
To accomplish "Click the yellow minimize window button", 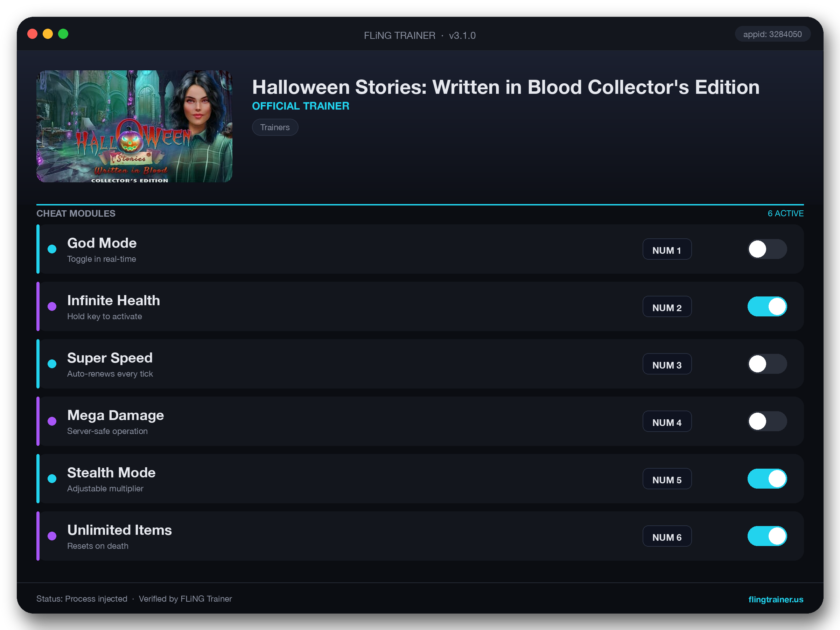I will pos(48,34).
